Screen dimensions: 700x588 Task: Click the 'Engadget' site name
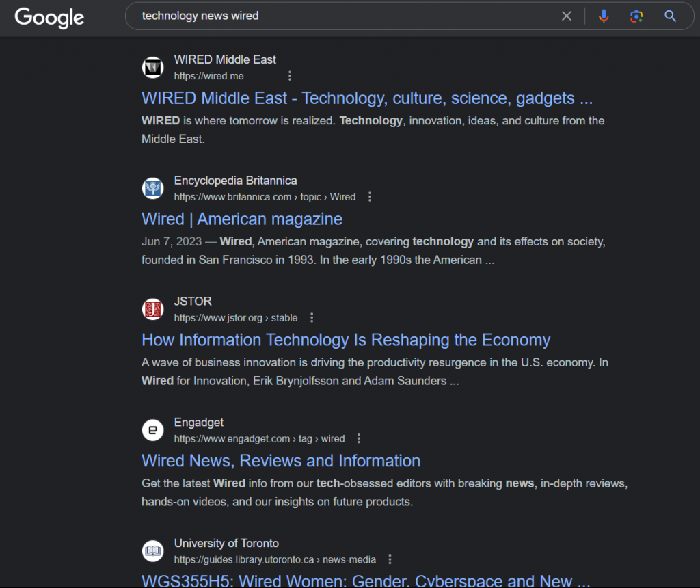click(199, 423)
